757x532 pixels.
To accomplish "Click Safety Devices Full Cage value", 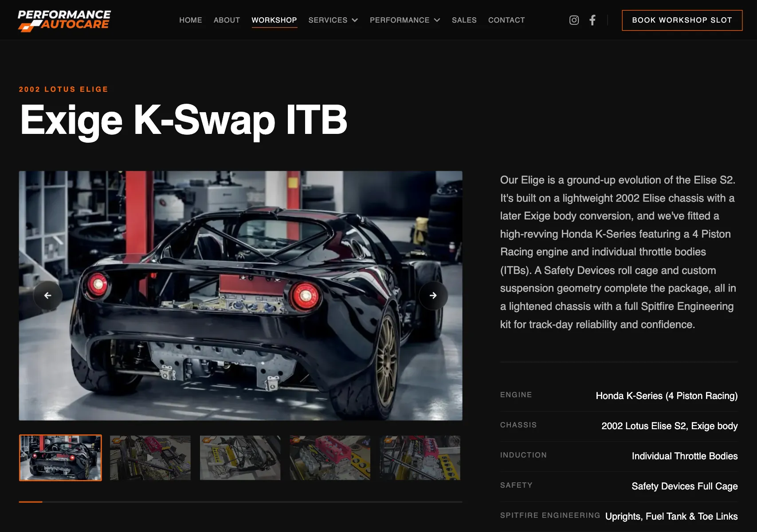I will [x=684, y=486].
